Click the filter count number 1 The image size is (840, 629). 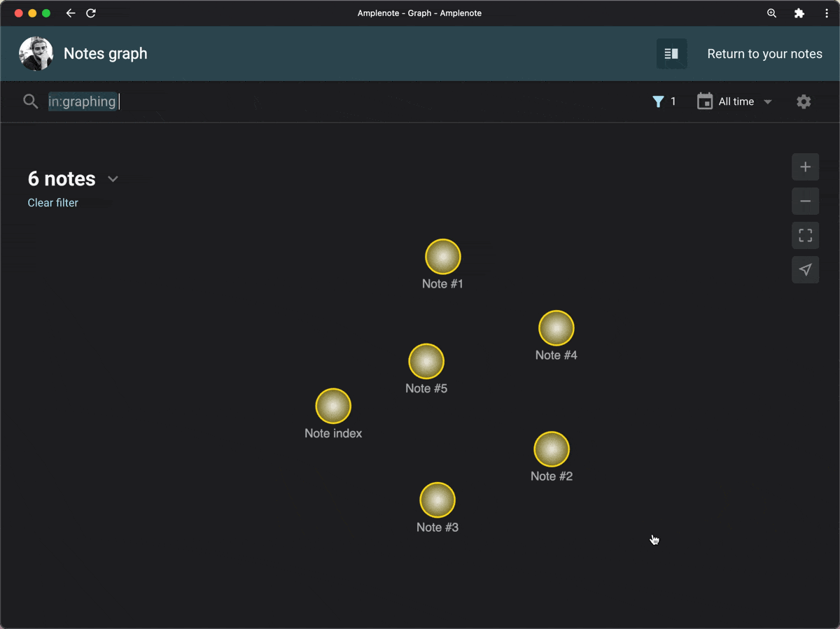(x=673, y=101)
